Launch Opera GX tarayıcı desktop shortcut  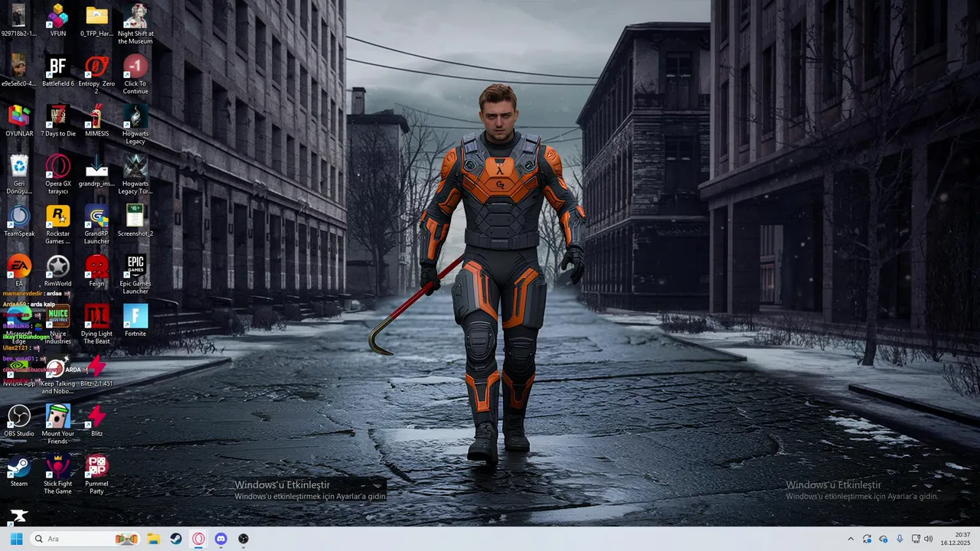pyautogui.click(x=57, y=174)
